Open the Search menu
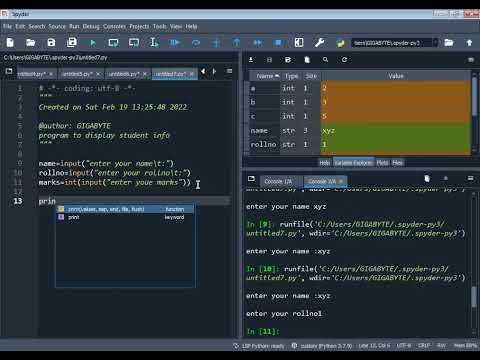This screenshot has height=360, width=480. [x=37, y=26]
